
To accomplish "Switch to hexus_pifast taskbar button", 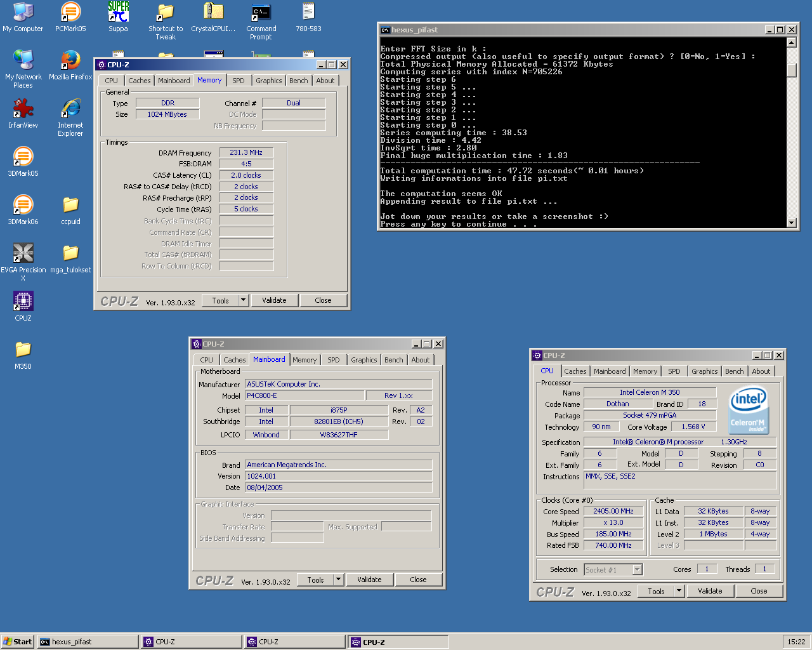I will 88,642.
